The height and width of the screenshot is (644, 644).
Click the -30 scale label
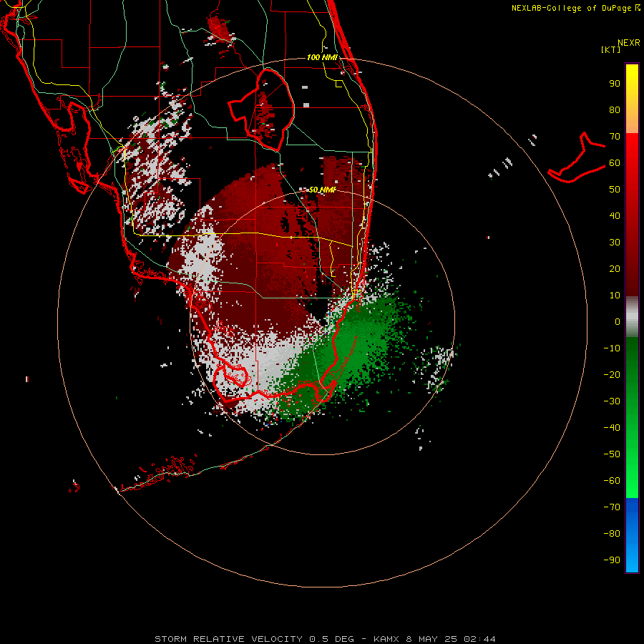point(612,401)
